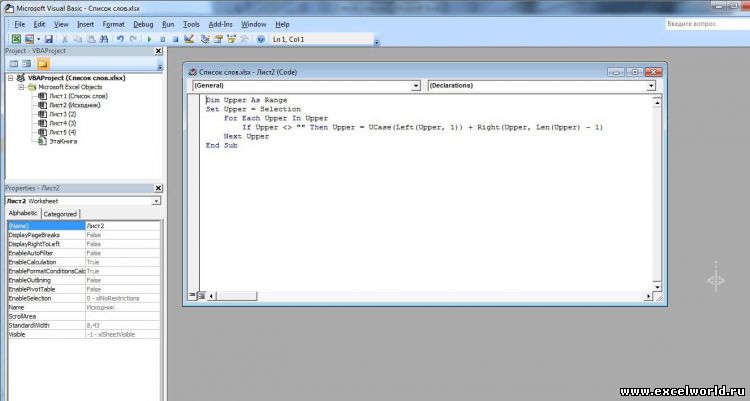The image size is (750, 401).
Task: Open the Project Explorer toolbar icon
Action: tap(205, 39)
